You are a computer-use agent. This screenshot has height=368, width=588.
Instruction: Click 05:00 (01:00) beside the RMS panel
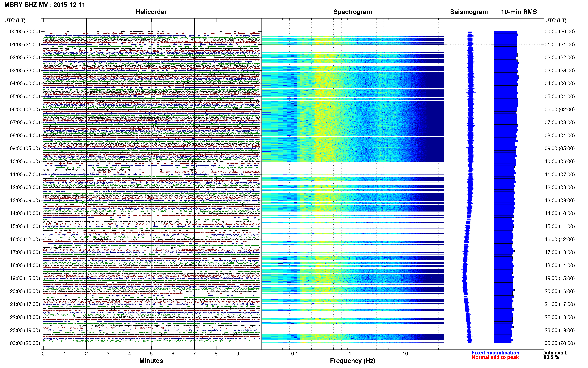pyautogui.click(x=560, y=96)
